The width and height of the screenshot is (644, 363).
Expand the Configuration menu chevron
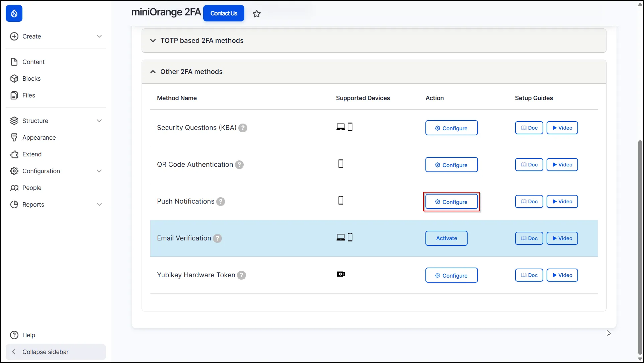pyautogui.click(x=99, y=171)
